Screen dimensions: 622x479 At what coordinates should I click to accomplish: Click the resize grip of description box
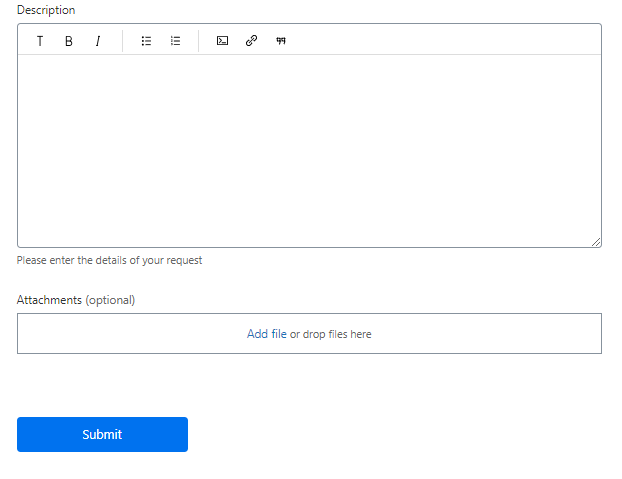tap(596, 242)
